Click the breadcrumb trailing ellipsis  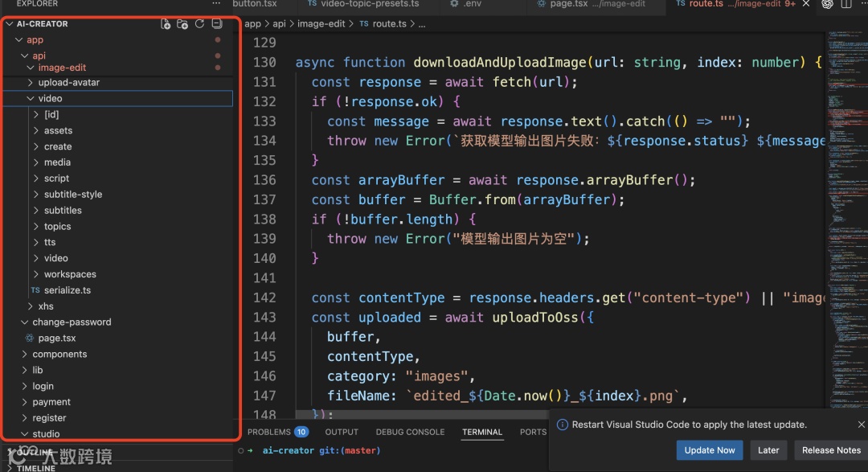click(x=422, y=24)
